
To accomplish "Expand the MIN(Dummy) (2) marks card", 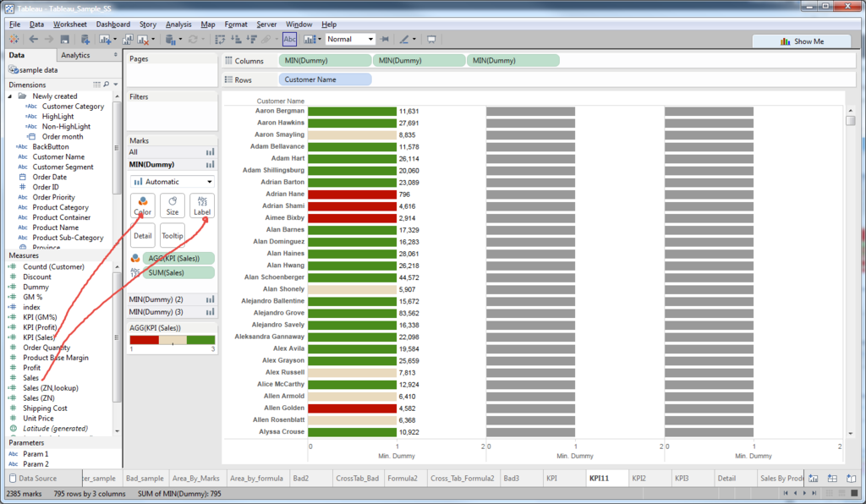I will point(172,299).
